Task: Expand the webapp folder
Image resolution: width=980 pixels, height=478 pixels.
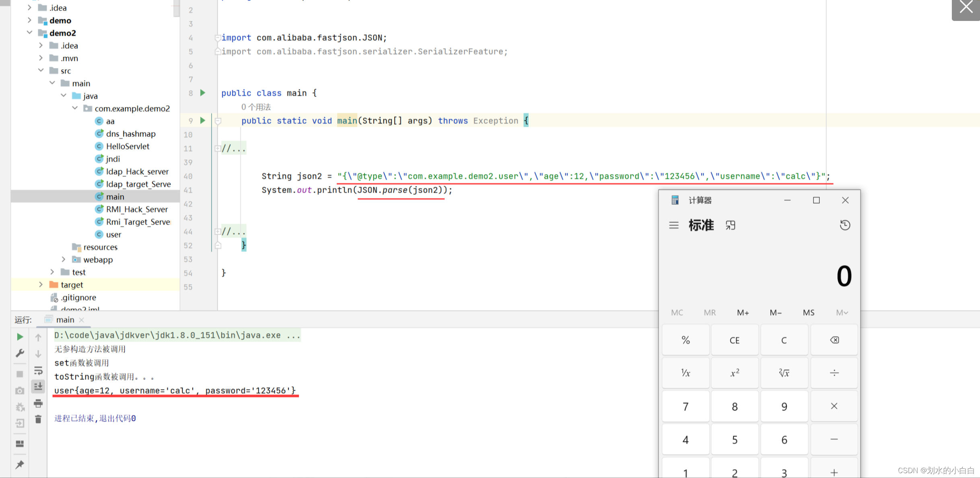Action: click(63, 260)
